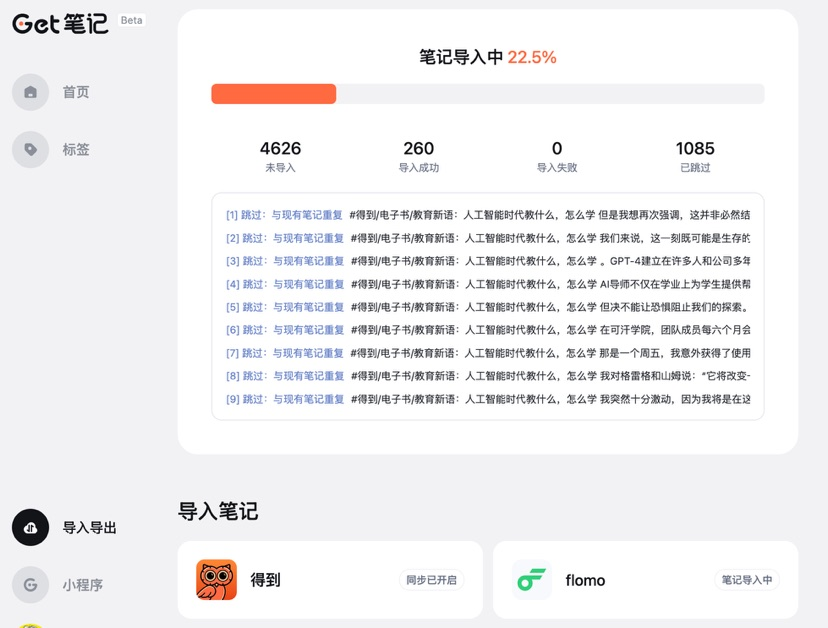Click the 小程序 G icon
This screenshot has width=828, height=628.
(30, 585)
